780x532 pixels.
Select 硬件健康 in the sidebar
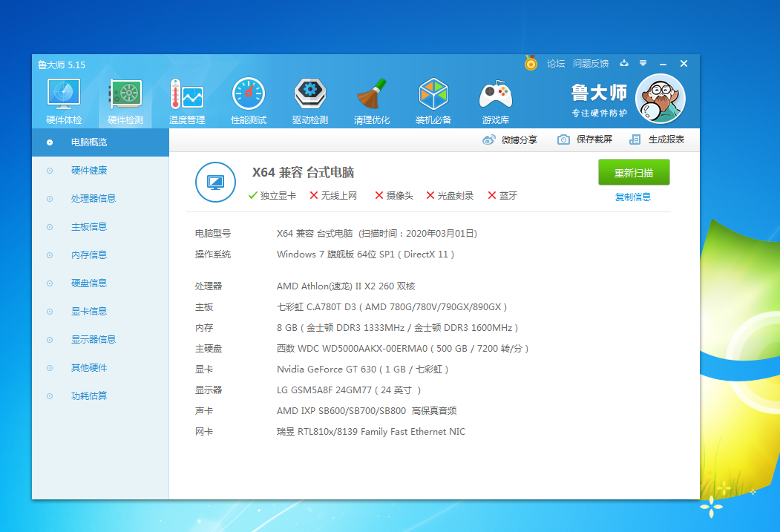point(100,171)
